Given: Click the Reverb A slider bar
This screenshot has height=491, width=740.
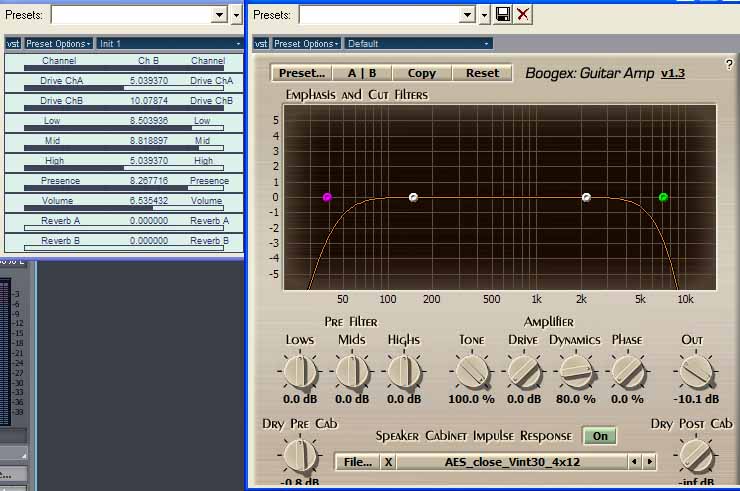Looking at the screenshot, I should pos(124,228).
